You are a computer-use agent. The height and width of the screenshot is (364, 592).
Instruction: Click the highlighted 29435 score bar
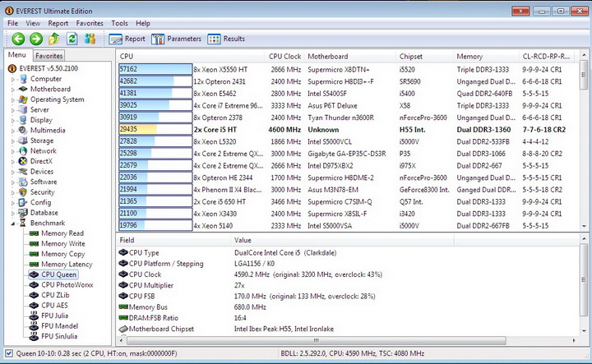[155, 129]
